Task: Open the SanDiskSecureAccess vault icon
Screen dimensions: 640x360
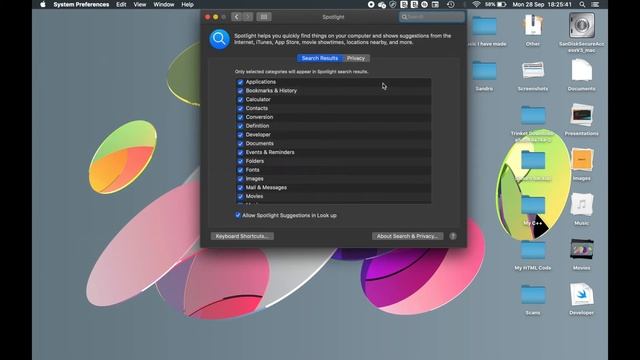Action: (582, 25)
